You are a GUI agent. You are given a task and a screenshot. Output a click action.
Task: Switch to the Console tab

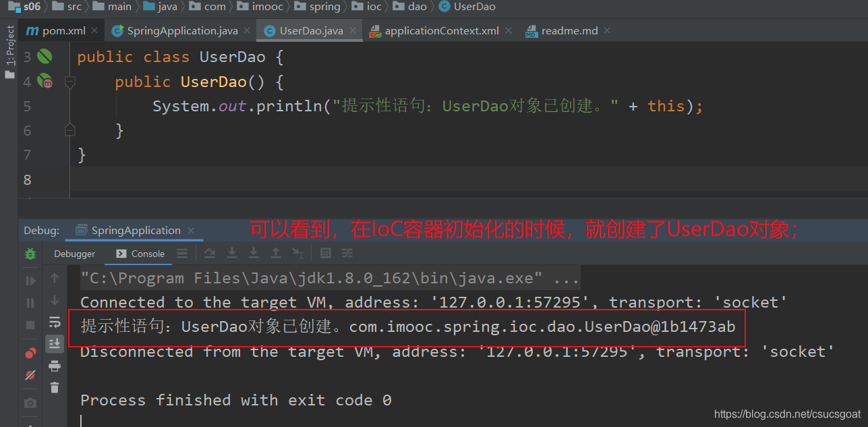tap(140, 254)
